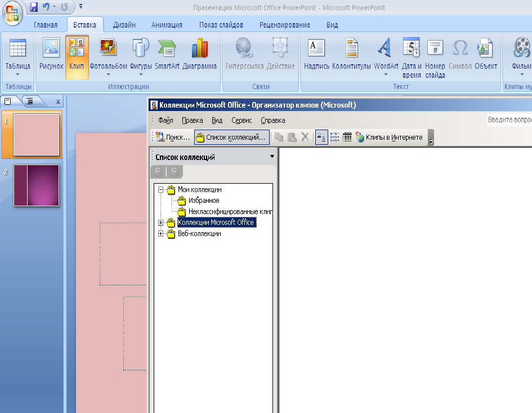Expand the Таблица dropdown arrow
Screen dimensions: 532x413
tap(17, 74)
